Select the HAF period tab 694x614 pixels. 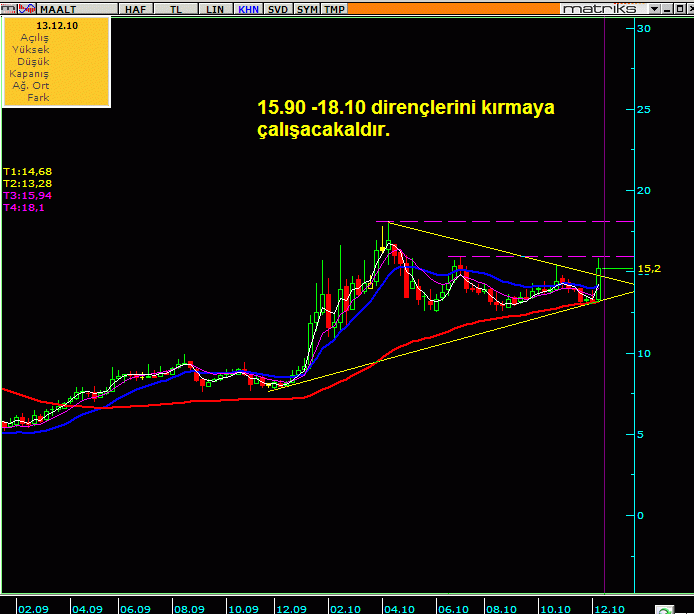tap(134, 8)
